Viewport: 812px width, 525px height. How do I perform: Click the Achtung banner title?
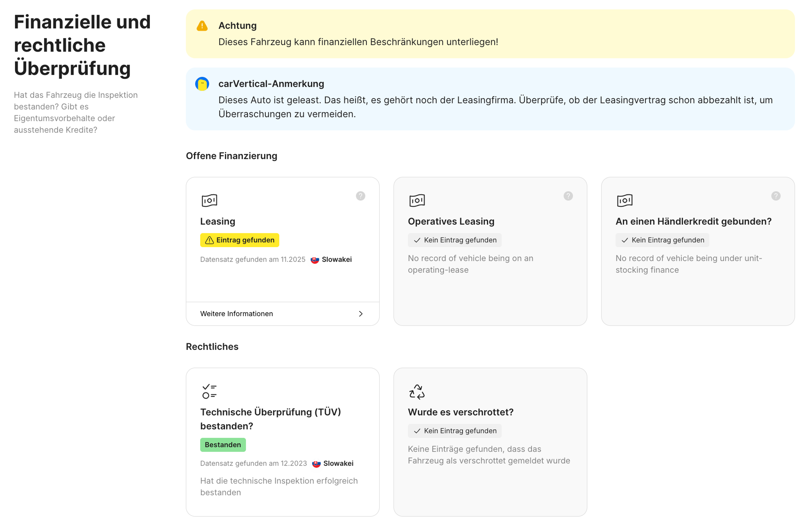pyautogui.click(x=237, y=26)
